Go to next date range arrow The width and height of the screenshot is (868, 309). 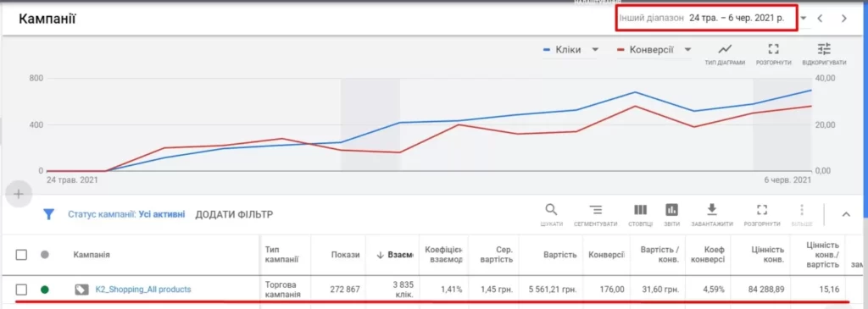pyautogui.click(x=844, y=19)
